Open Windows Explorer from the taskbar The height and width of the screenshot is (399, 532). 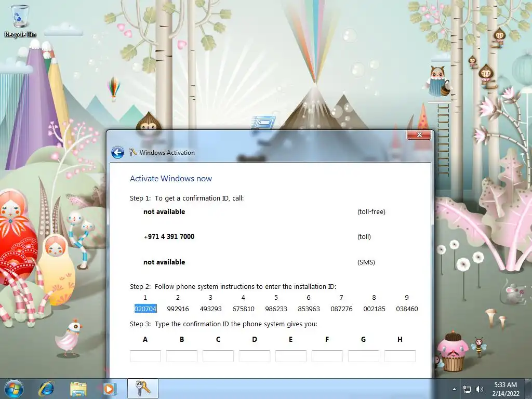coord(78,389)
